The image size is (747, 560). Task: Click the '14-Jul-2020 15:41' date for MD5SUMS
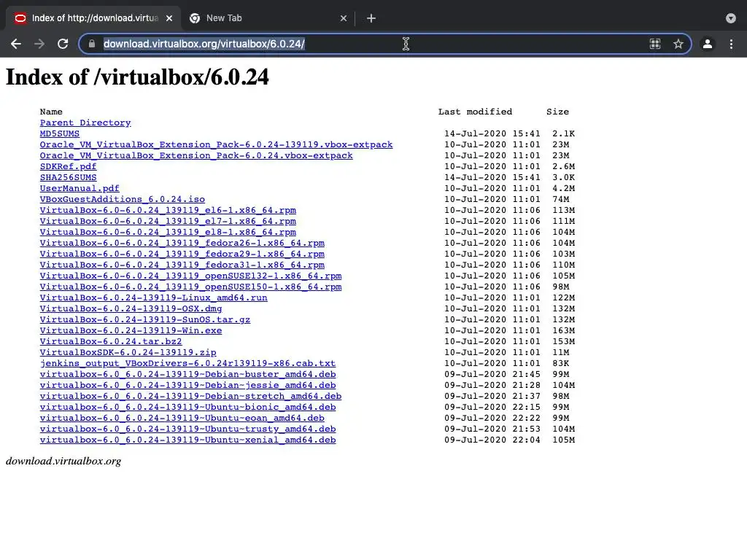(492, 134)
